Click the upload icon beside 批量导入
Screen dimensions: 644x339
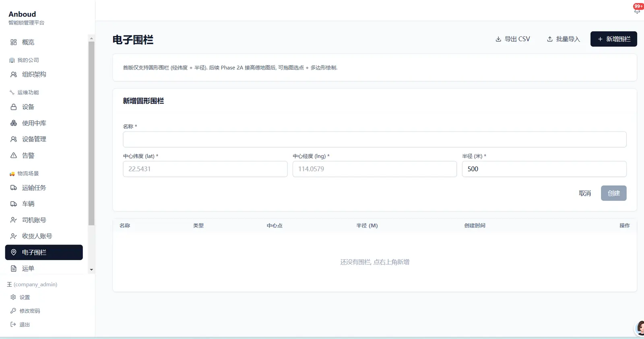(x=550, y=39)
